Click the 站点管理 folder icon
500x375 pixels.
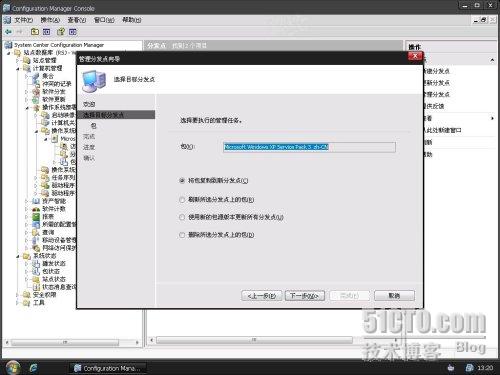(x=27, y=60)
